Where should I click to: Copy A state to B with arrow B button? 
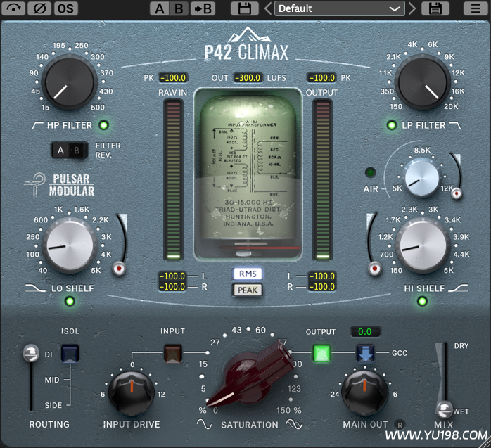(203, 8)
